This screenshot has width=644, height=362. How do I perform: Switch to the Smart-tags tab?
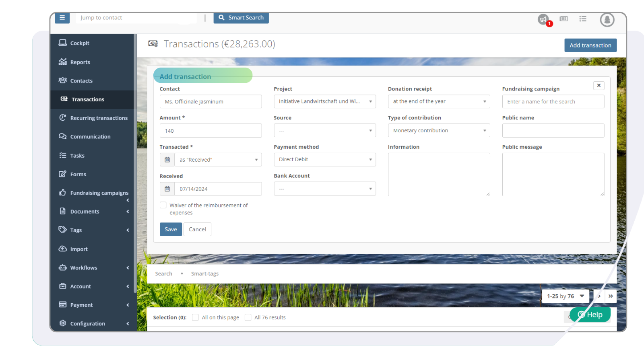pyautogui.click(x=205, y=273)
